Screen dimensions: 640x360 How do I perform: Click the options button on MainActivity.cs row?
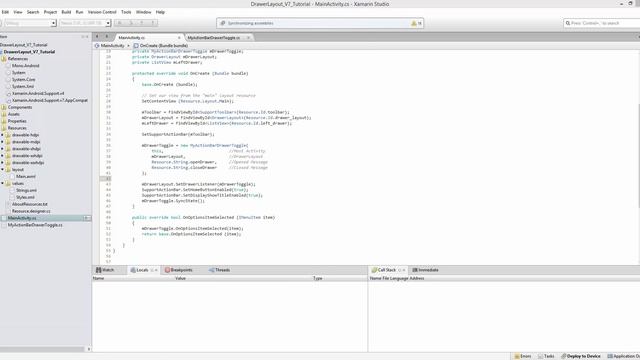tap(87, 218)
